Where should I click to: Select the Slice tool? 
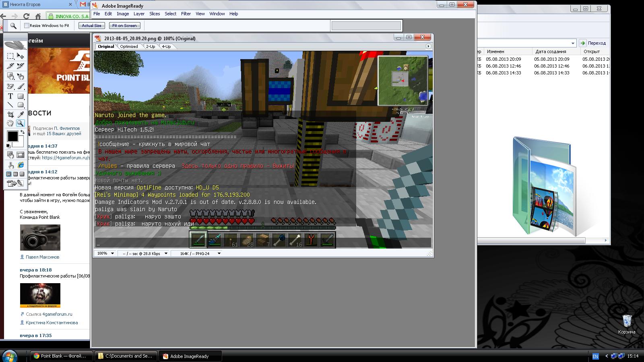pos(10,66)
